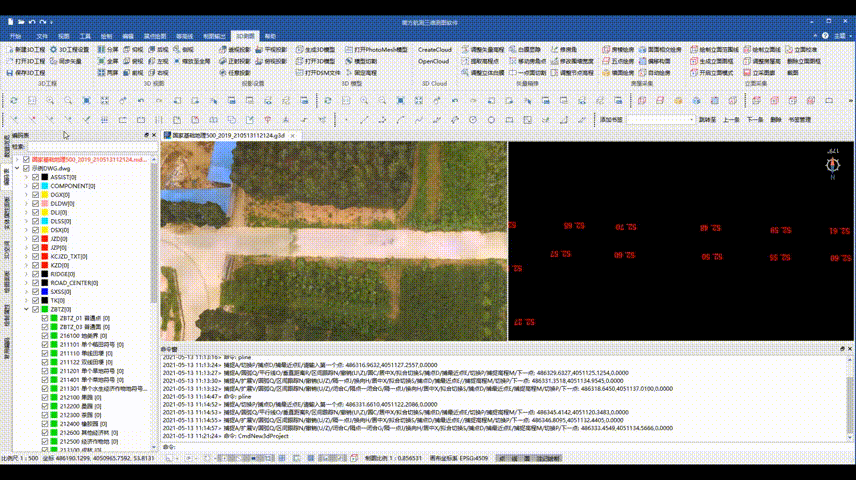856x480 pixels.
Task: Open the 3D工程设置 gear icon
Action: 55,49
